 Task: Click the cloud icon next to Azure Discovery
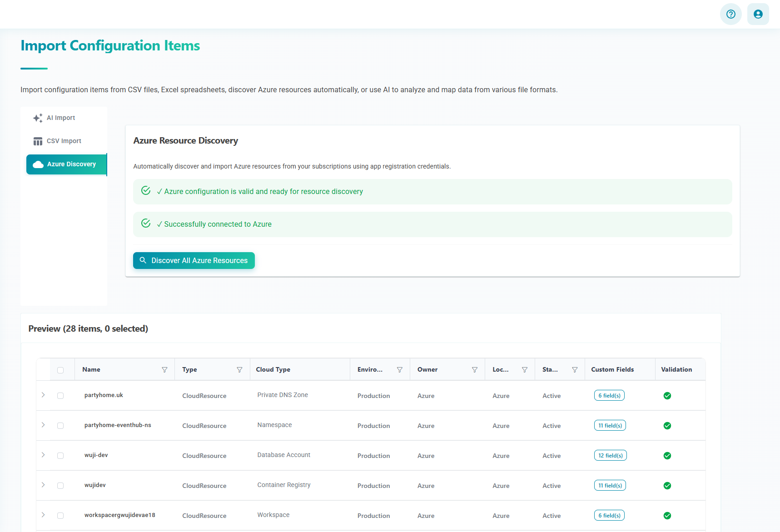tap(38, 164)
